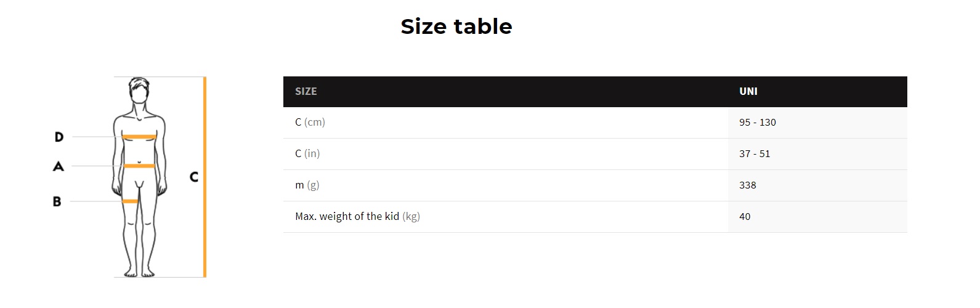The image size is (980, 308).
Task: Click letter B on the body diagram
Action: point(57,201)
